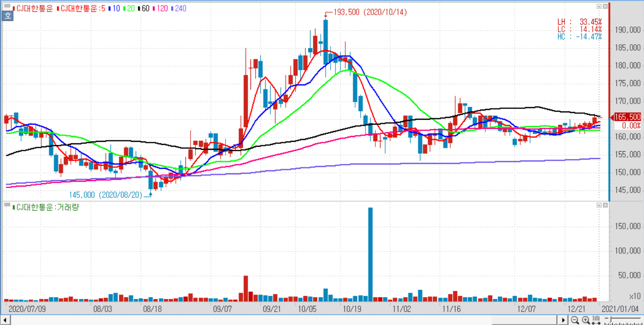The image size is (644, 325).
Task: Click the x10 volume multiplier label
Action: pyautogui.click(x=635, y=297)
